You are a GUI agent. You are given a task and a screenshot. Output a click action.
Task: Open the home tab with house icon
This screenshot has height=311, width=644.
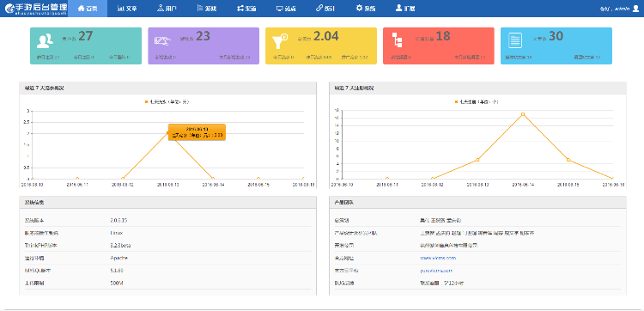coord(88,9)
